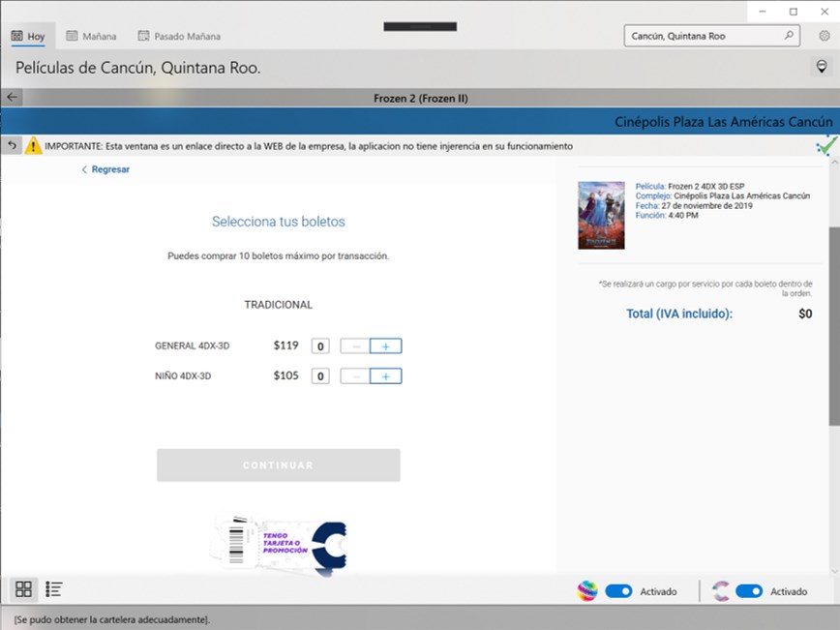Click the undo arrow in warning bar

(12, 145)
